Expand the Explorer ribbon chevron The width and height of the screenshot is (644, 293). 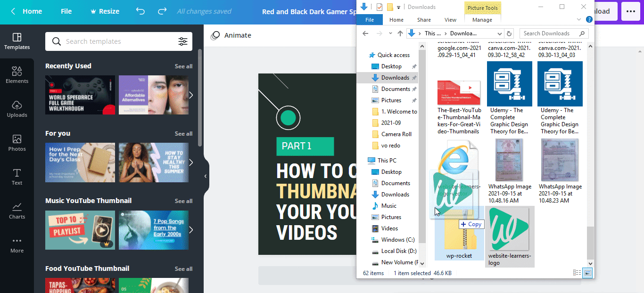pos(579,20)
